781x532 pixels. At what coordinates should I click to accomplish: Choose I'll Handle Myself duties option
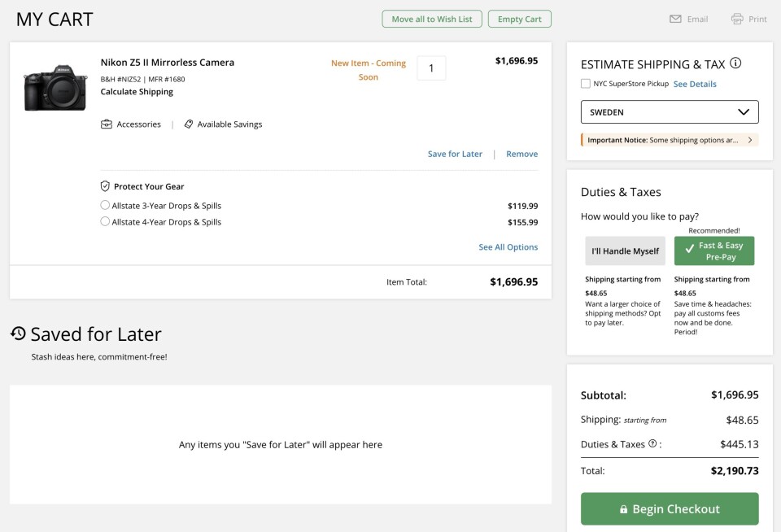pyautogui.click(x=625, y=251)
